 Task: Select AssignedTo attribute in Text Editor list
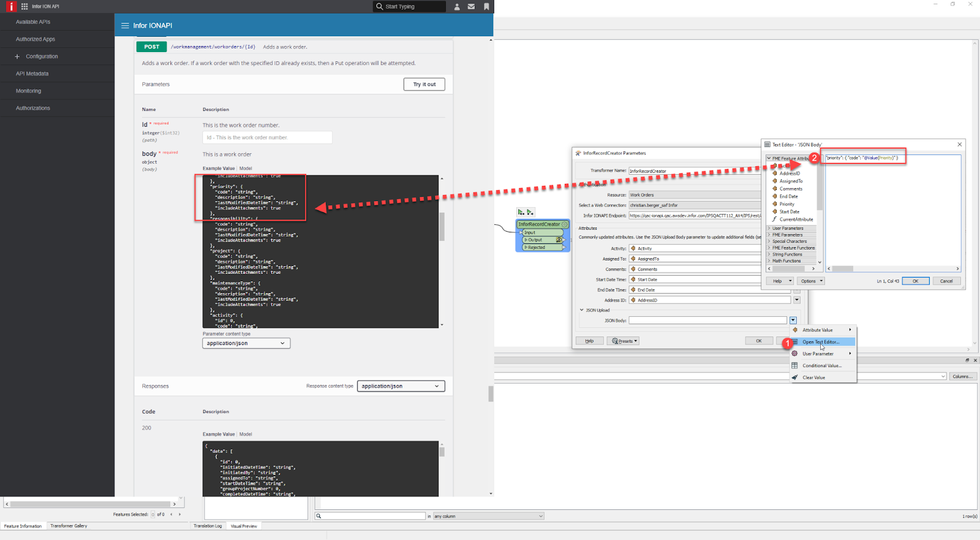click(x=791, y=181)
